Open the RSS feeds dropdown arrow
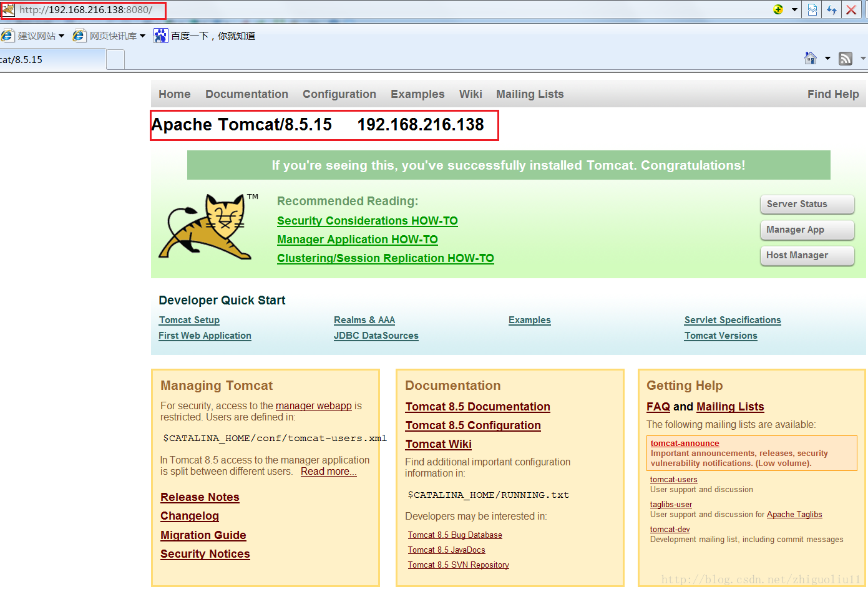Viewport: 868px width, 592px height. tap(863, 59)
